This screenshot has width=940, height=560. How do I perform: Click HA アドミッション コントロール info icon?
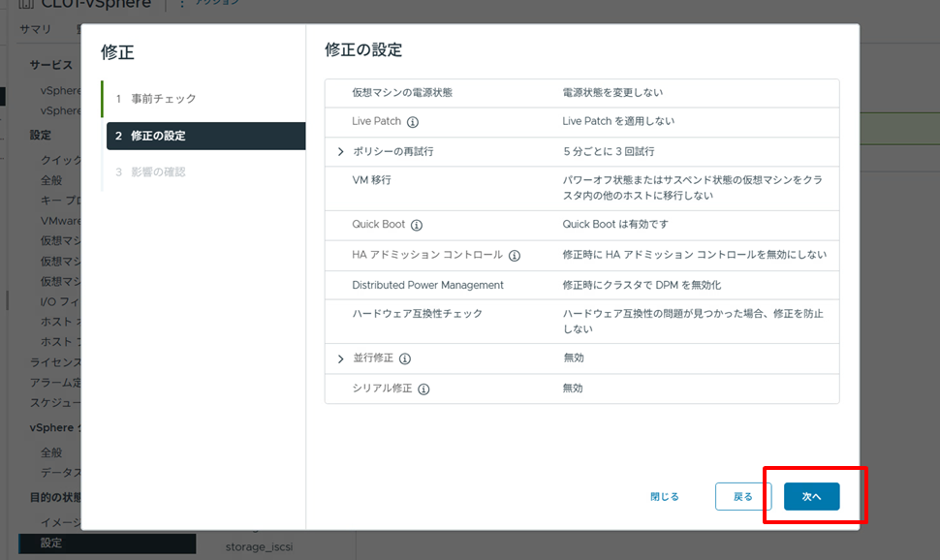[515, 256]
